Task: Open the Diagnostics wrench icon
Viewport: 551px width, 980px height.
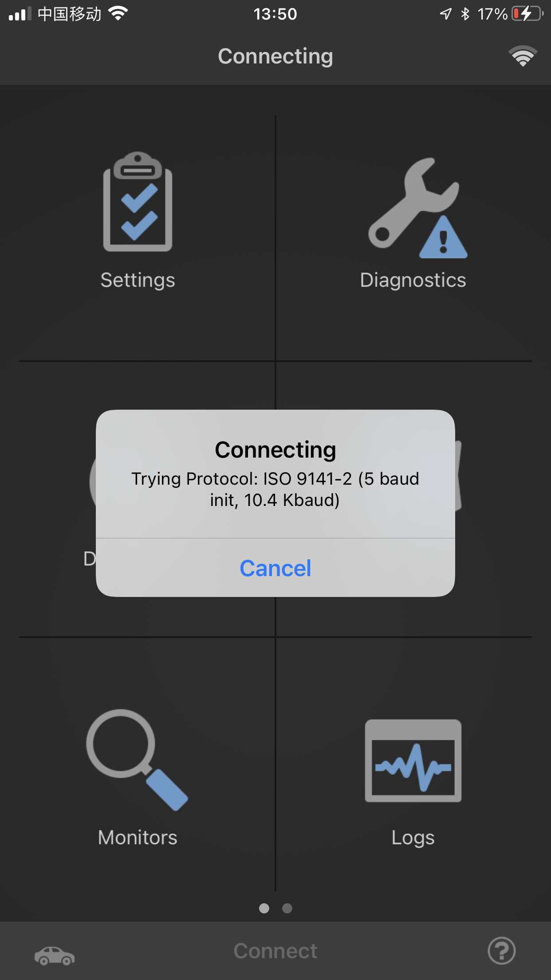Action: [x=417, y=208]
